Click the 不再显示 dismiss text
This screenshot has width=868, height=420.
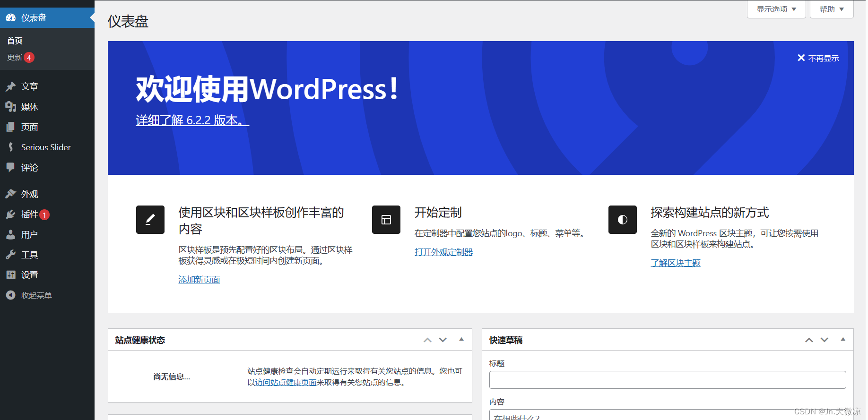point(824,58)
